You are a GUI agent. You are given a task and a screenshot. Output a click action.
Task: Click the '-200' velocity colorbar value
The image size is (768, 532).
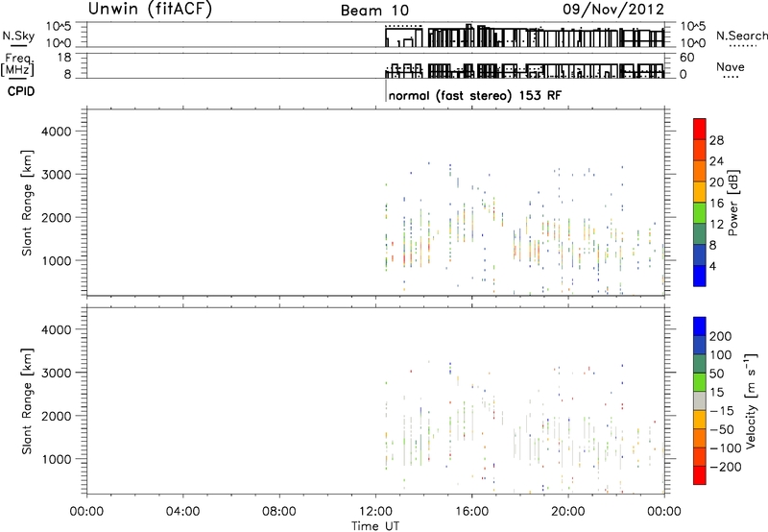726,467
